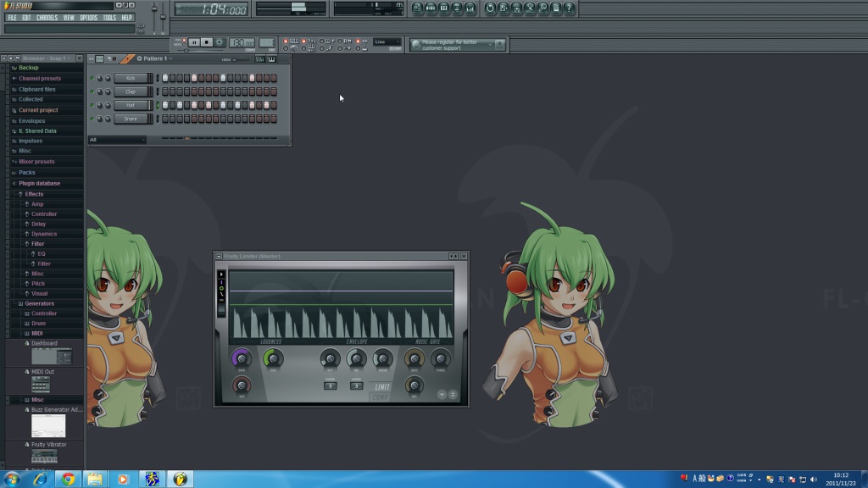Click the tempo display field
The height and width of the screenshot is (488, 868).
click(242, 42)
